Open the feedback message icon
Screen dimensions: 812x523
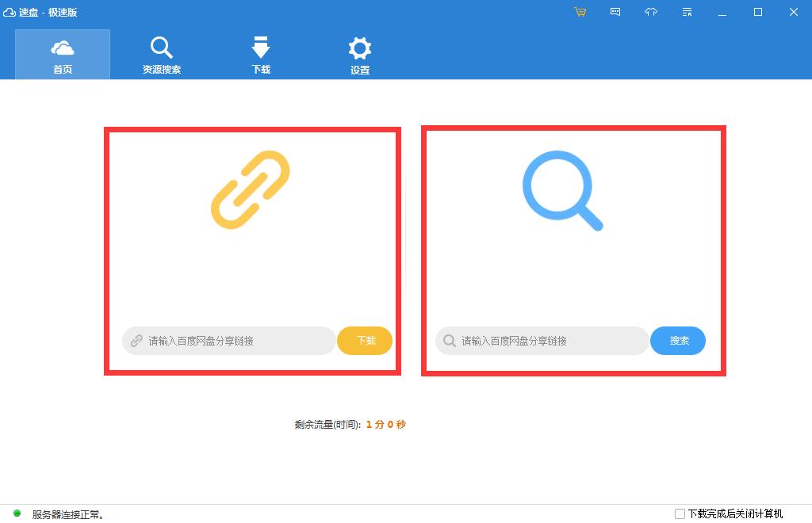coord(615,12)
